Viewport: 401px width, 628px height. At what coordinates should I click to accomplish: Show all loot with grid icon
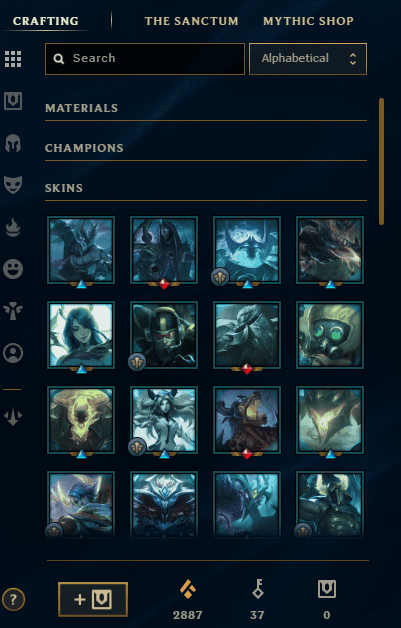(x=13, y=59)
